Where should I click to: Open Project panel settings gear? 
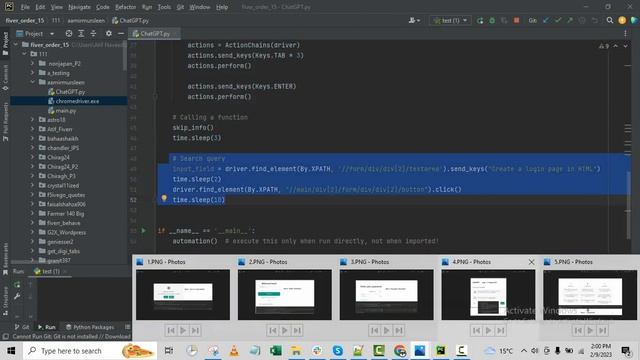(x=109, y=33)
